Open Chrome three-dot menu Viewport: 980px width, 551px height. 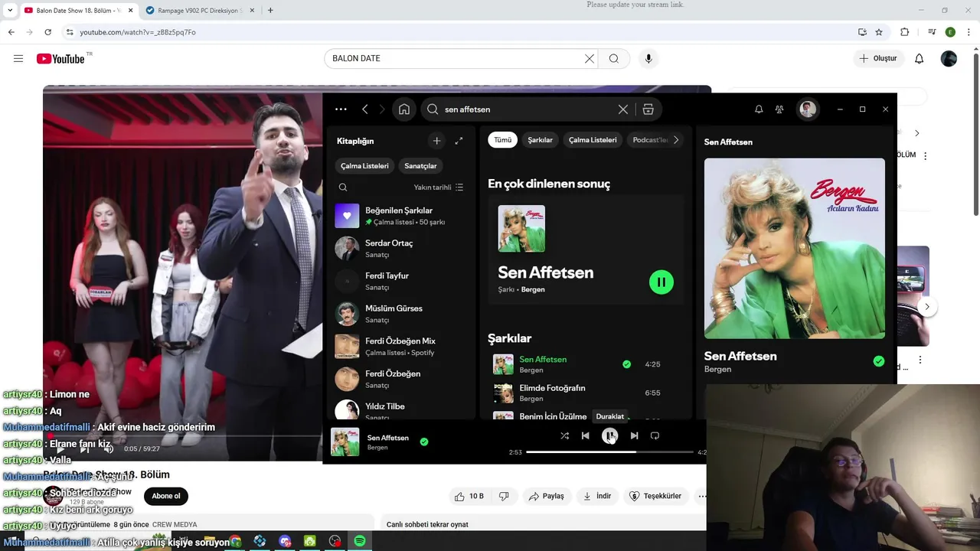coord(970,32)
